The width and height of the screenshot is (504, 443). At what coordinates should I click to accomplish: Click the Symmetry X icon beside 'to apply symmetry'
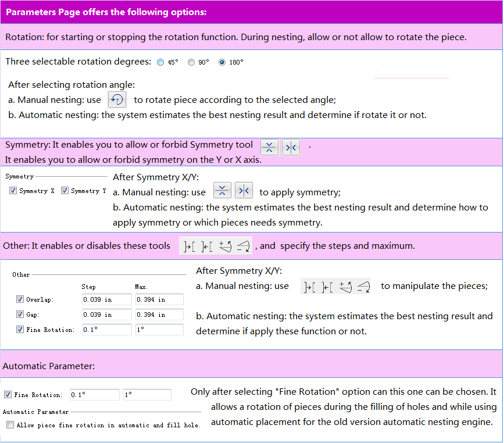[223, 190]
